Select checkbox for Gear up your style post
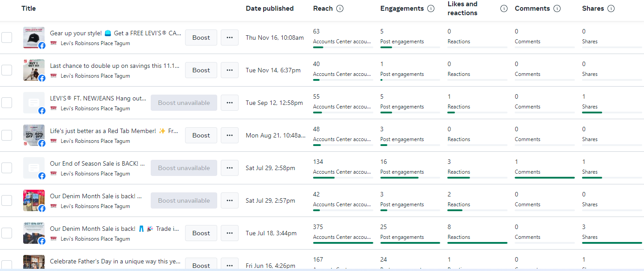Screen dimensions: 644x271 click(x=7, y=38)
